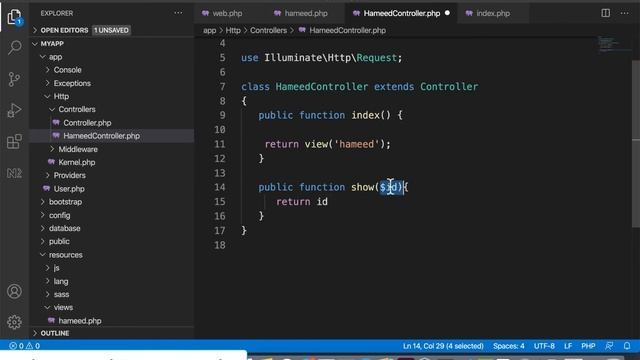This screenshot has width=640, height=360.
Task: Click the minimap preview in the editor
Action: pos(613,44)
